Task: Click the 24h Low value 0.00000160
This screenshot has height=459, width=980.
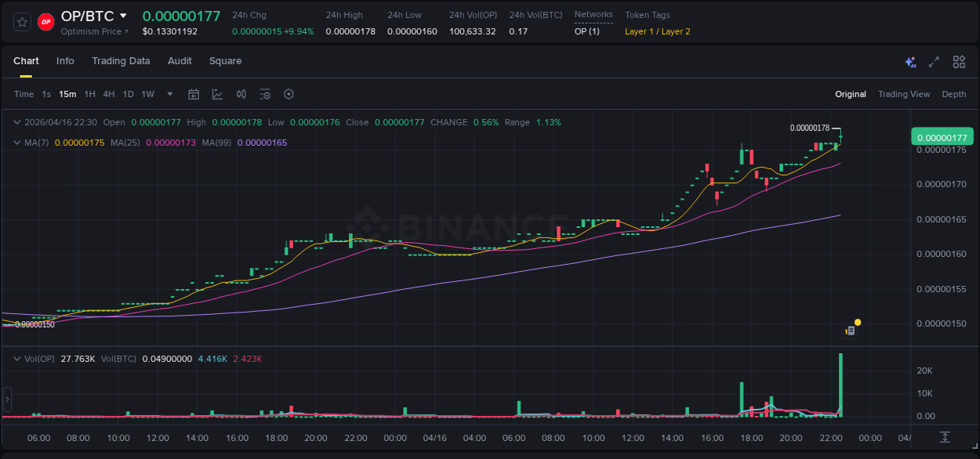Action: 412,31
